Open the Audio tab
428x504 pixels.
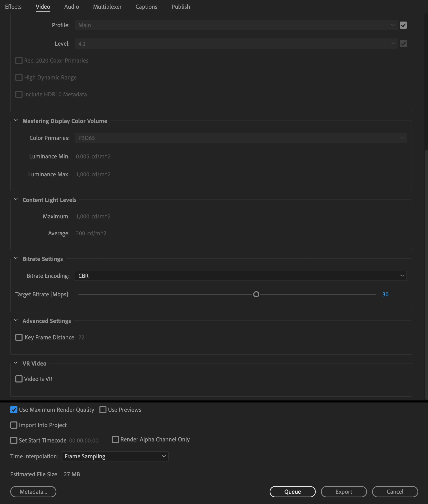pyautogui.click(x=72, y=7)
